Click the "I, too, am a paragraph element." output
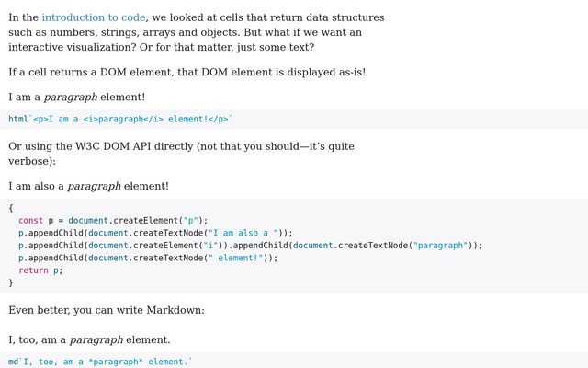The width and height of the screenshot is (588, 368). click(x=89, y=339)
